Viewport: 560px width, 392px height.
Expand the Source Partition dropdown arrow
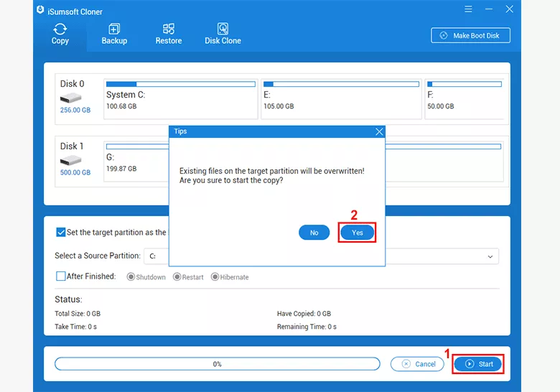(490, 256)
